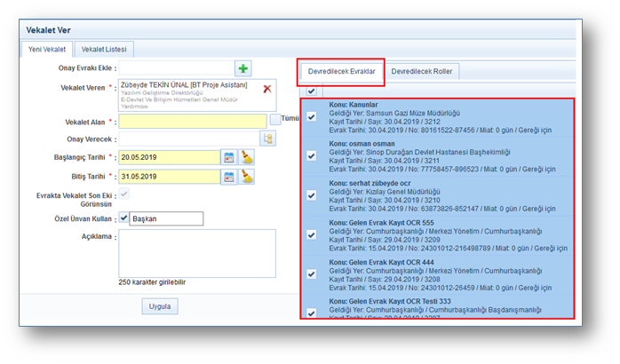Toggle select-all checkbox above document list
The height and width of the screenshot is (364, 620).
311,91
